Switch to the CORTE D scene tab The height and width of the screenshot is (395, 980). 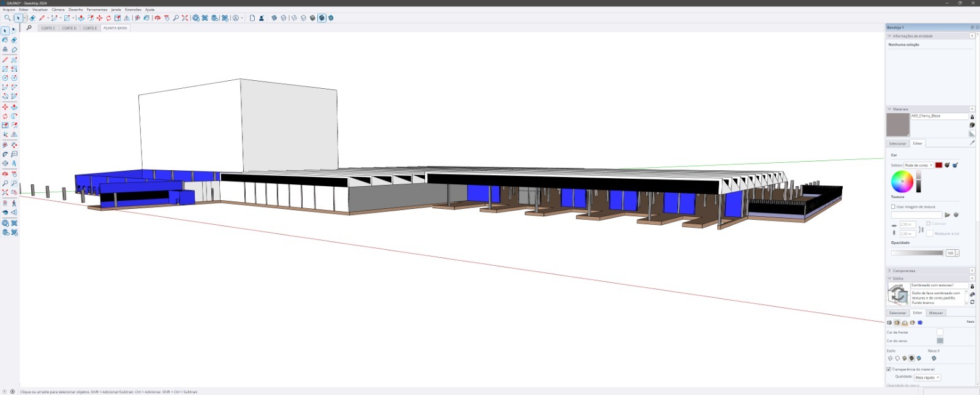69,28
